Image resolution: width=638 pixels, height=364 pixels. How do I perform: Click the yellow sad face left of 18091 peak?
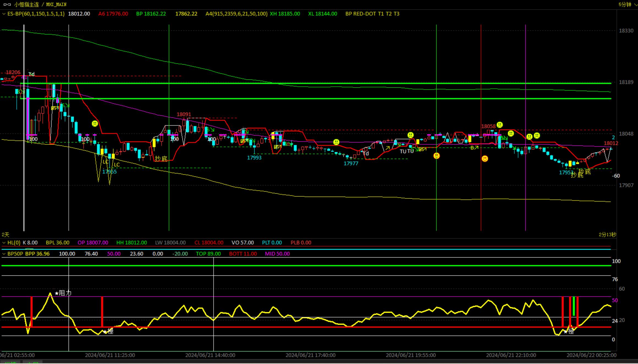point(95,124)
